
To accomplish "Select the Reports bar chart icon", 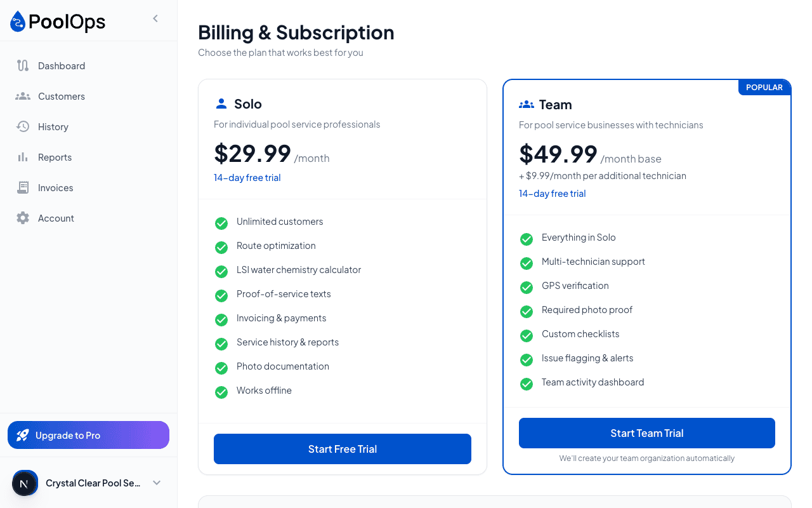I will pos(22,157).
